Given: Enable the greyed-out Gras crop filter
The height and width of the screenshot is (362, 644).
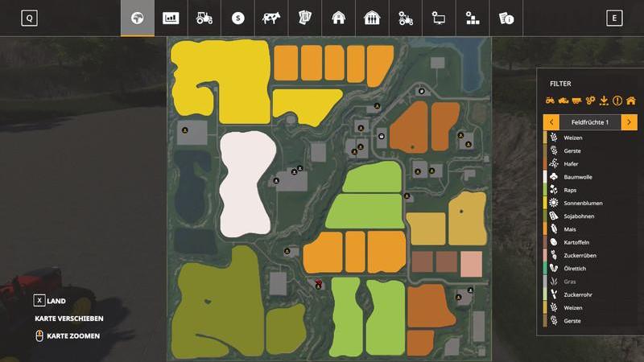Looking at the screenshot, I should click(570, 282).
